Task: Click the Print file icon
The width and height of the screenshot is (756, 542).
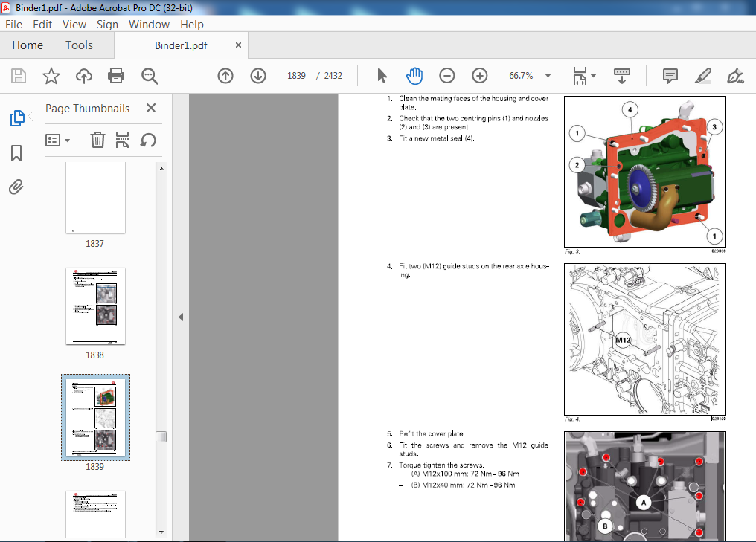Action: click(x=116, y=76)
